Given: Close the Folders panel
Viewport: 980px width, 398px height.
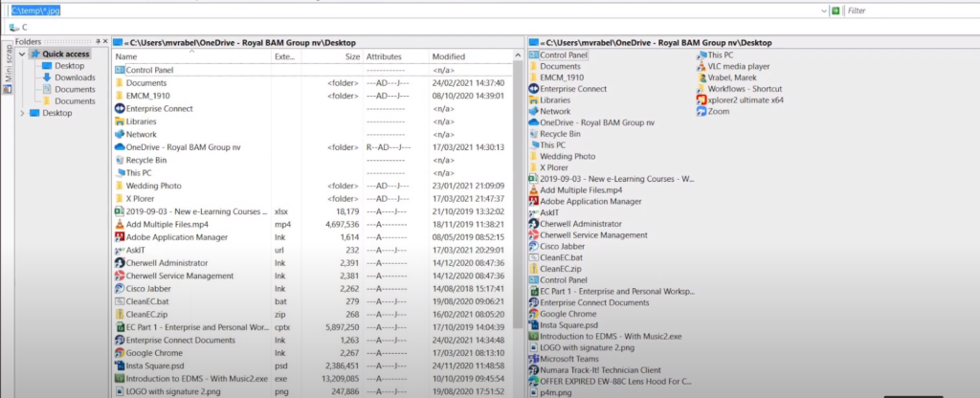Looking at the screenshot, I should (104, 42).
